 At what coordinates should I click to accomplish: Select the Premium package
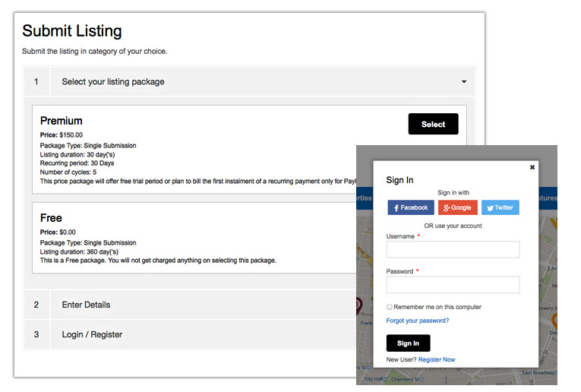coord(433,124)
